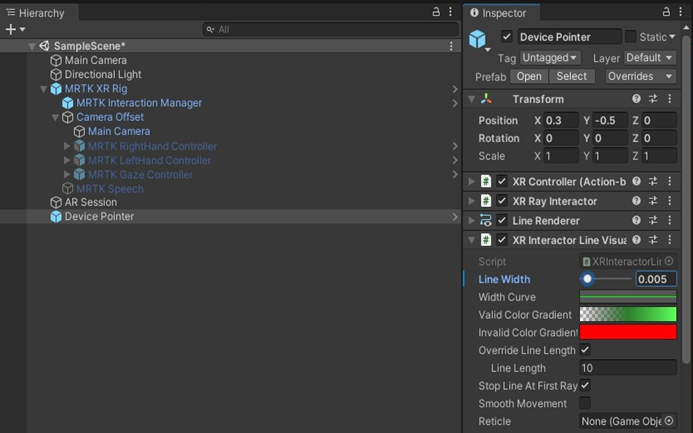Uncheck Override Line Length

(585, 350)
